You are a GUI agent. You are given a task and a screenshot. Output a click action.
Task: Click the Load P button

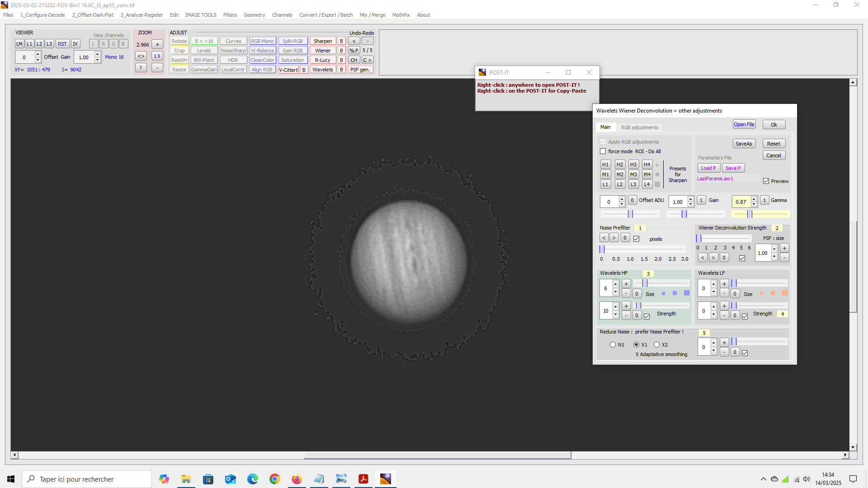(x=708, y=168)
